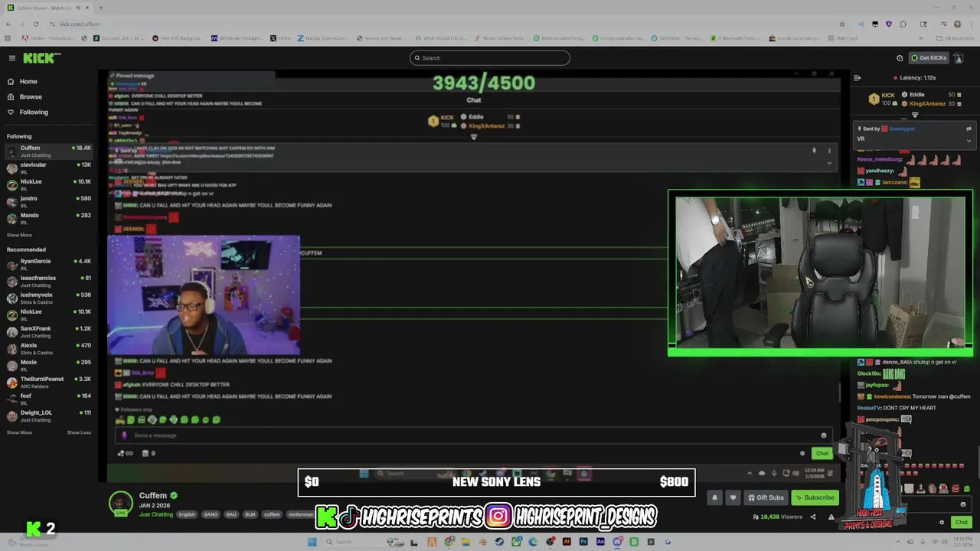Open Windows Start menu
The height and width of the screenshot is (551, 980).
[x=312, y=542]
